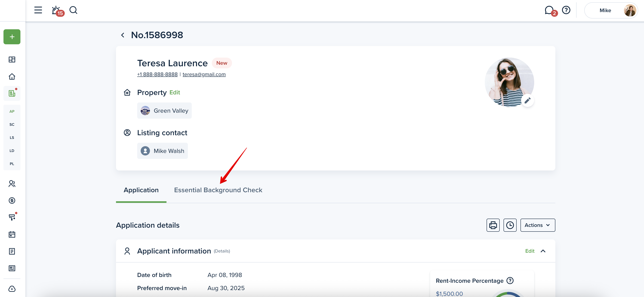Viewport: 644px width, 297px height.
Task: Open the help question mark icon in top bar
Action: 566,10
